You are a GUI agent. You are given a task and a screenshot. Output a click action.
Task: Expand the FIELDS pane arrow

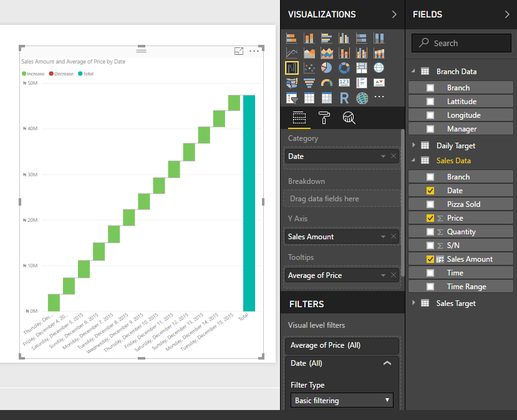pyautogui.click(x=507, y=14)
